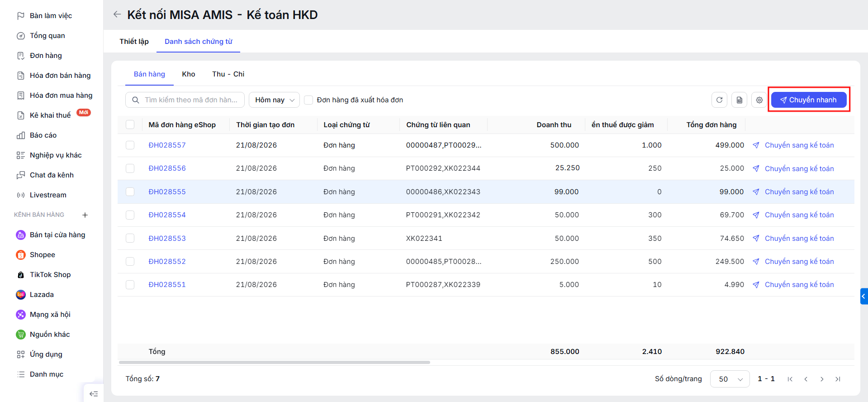Expand the blue side panel handle

(864, 297)
